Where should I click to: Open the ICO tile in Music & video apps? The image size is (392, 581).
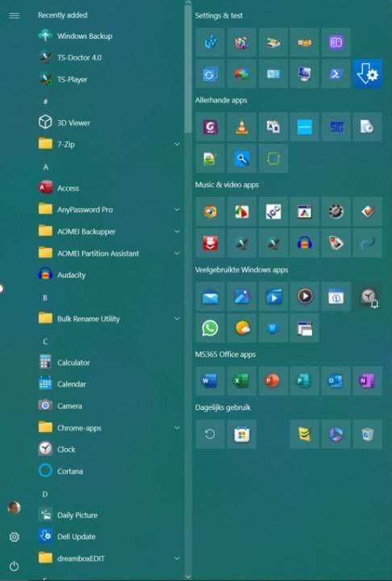point(273,211)
